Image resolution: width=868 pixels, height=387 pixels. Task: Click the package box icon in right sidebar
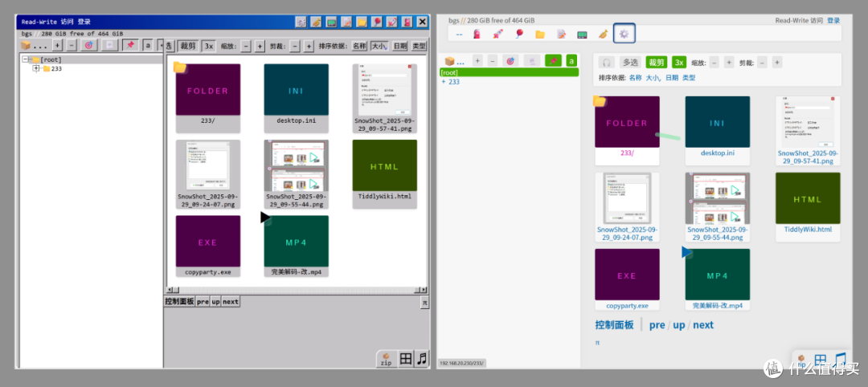point(449,61)
